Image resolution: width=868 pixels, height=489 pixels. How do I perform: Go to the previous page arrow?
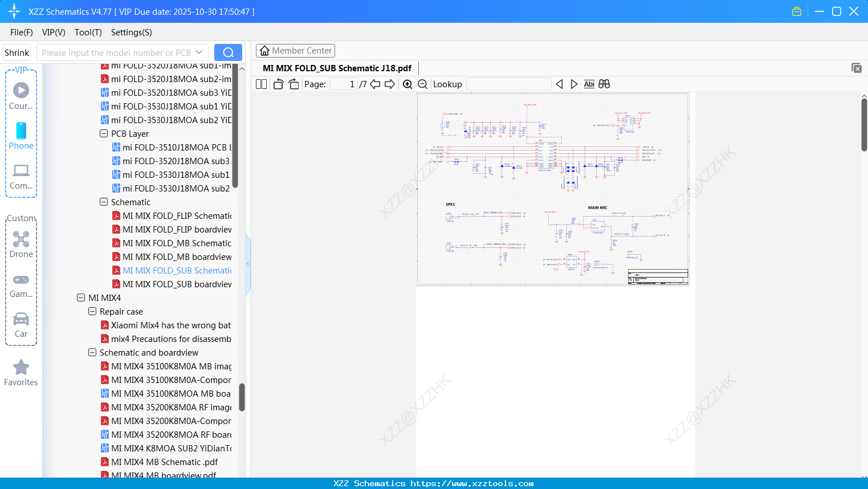pyautogui.click(x=375, y=84)
